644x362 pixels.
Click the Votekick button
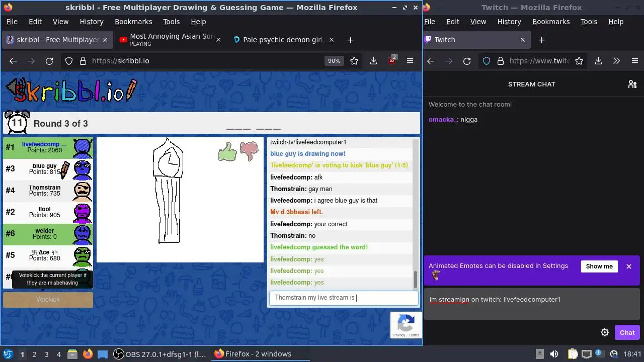[x=48, y=300]
